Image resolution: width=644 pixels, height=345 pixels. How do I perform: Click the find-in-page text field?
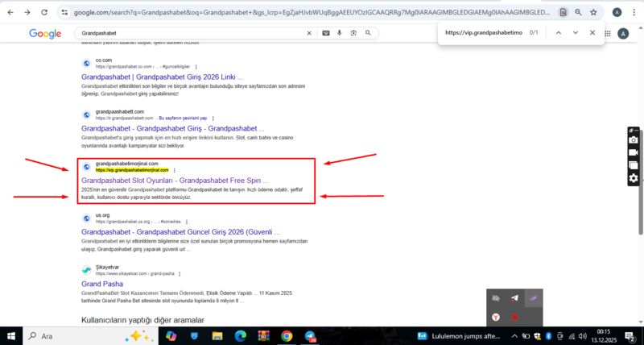click(x=484, y=32)
